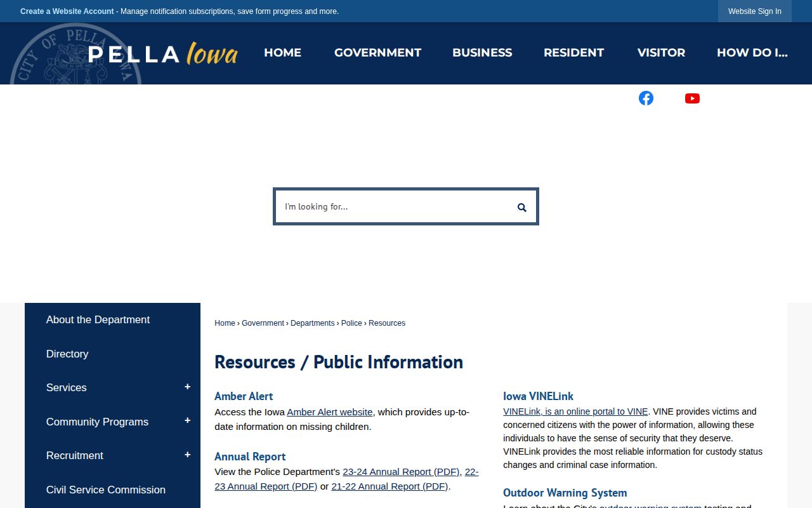The image size is (812, 508).
Task: Open the BUSINESS menu
Action: point(482,53)
